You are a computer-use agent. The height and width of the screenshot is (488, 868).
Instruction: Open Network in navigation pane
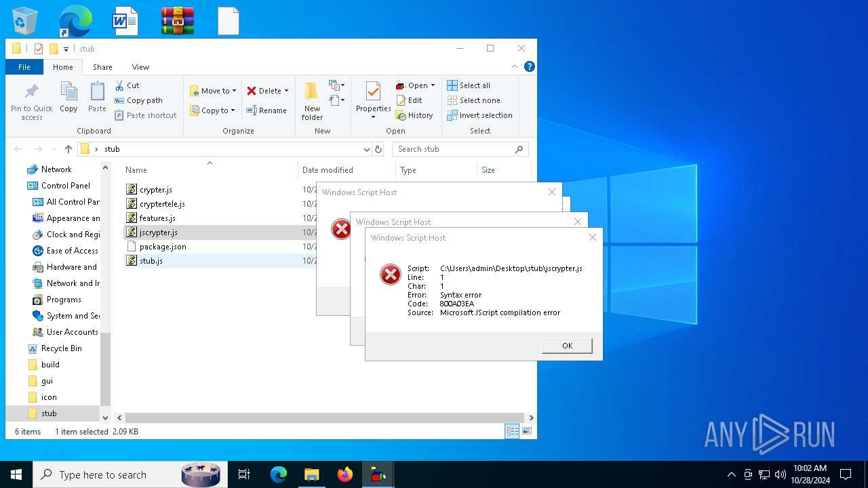[x=56, y=169]
